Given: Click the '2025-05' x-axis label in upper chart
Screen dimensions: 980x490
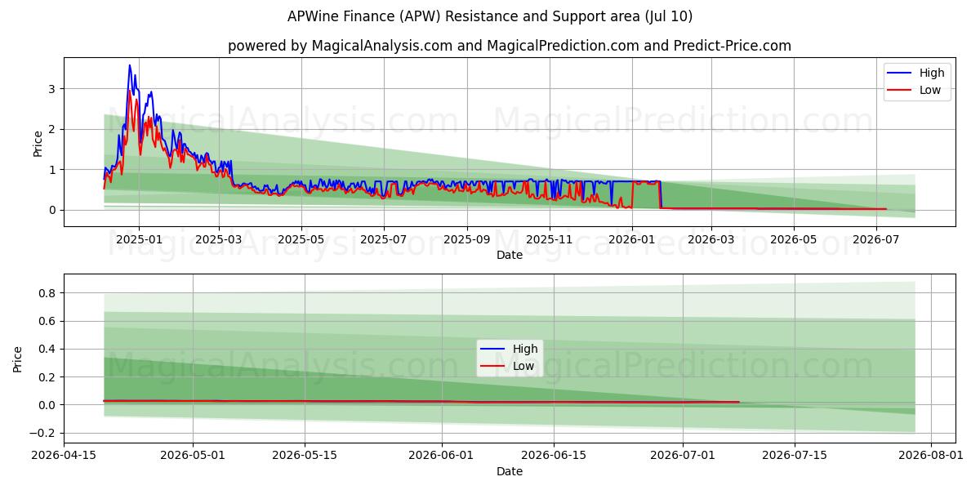Looking at the screenshot, I should click(x=301, y=240).
